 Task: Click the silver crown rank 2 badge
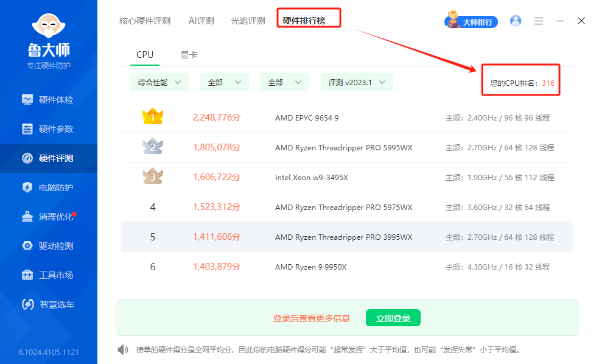[x=153, y=146]
